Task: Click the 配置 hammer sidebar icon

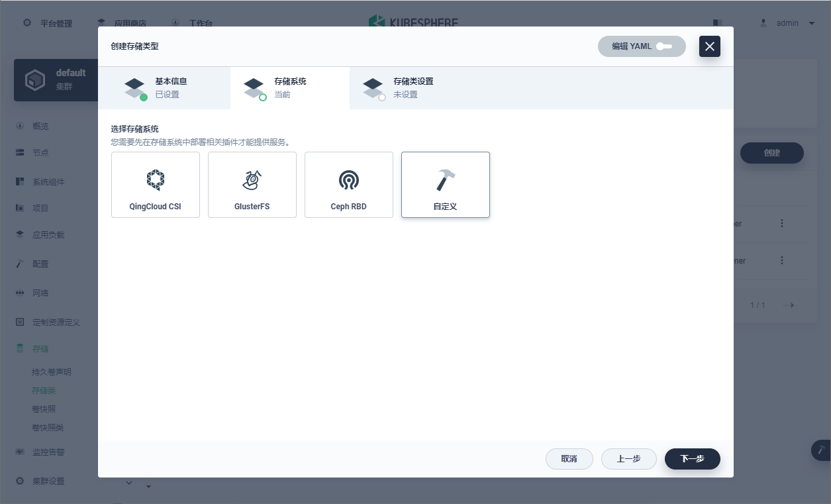Action: tap(20, 264)
